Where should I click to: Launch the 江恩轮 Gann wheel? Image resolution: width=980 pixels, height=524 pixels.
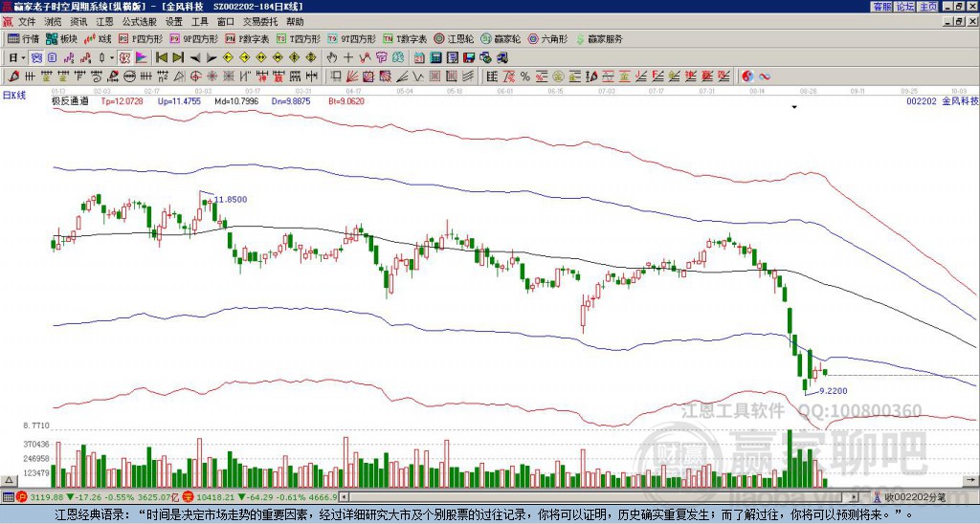tap(454, 38)
